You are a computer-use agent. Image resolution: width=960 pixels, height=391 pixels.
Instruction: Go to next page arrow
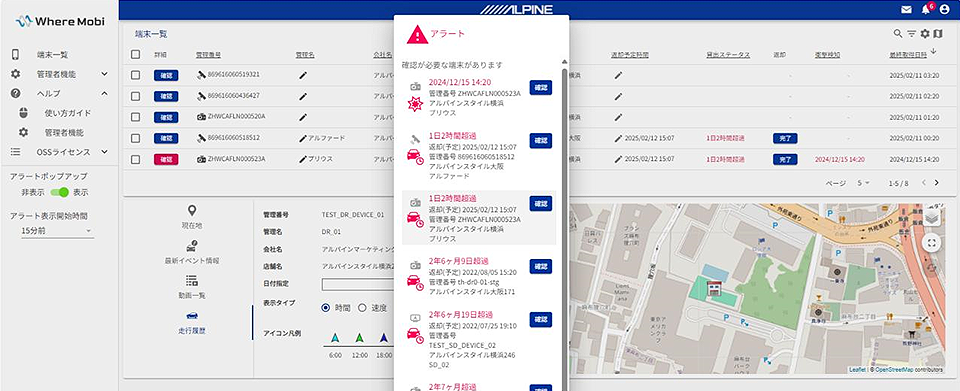coord(937,182)
